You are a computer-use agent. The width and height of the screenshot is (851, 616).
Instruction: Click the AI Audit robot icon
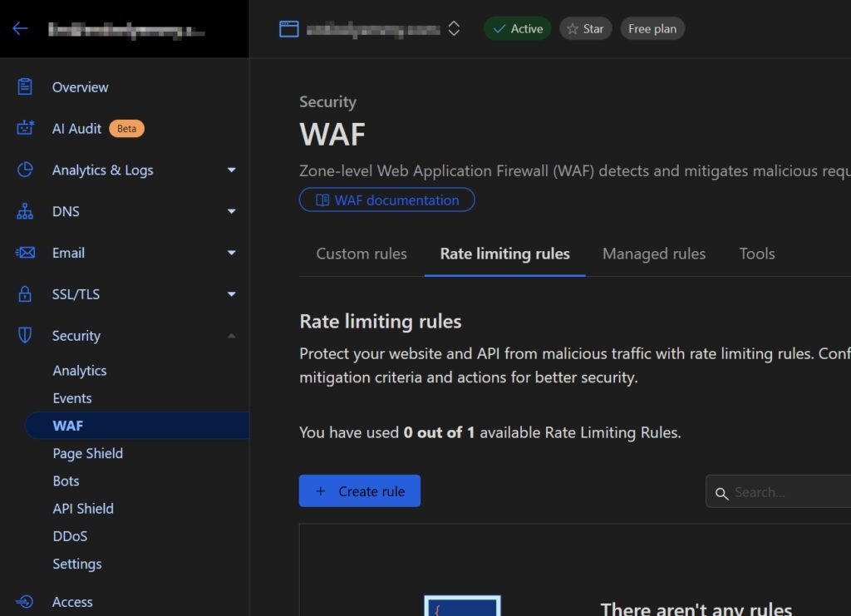pyautogui.click(x=25, y=128)
